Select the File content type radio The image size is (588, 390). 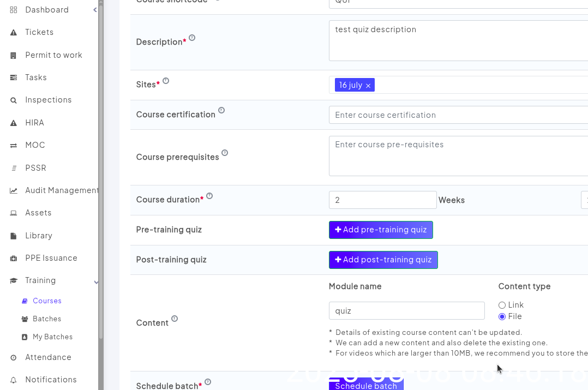pyautogui.click(x=502, y=317)
